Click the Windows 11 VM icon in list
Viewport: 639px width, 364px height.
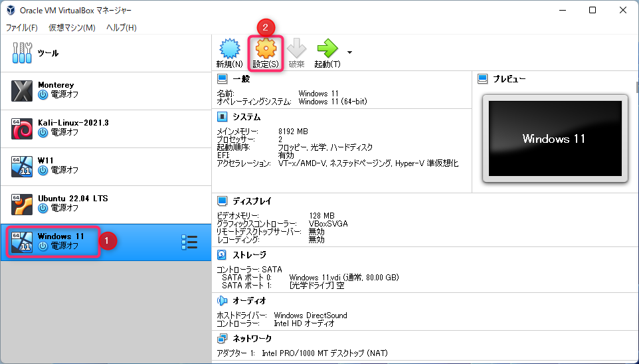coord(22,242)
